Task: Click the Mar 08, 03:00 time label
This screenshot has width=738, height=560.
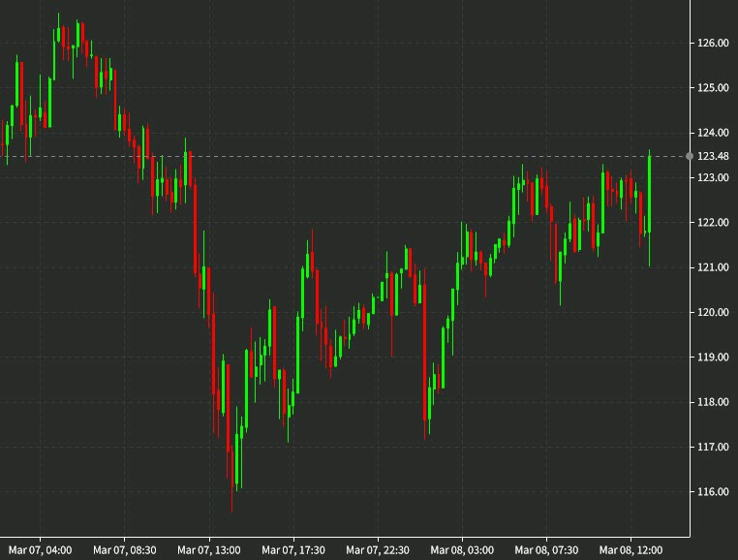Action: click(463, 550)
